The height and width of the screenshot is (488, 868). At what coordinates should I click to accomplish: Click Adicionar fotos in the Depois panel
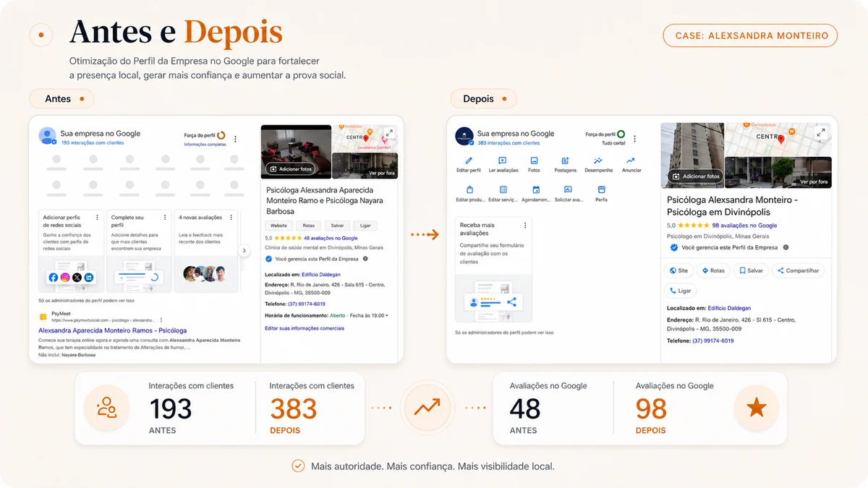[x=695, y=176]
